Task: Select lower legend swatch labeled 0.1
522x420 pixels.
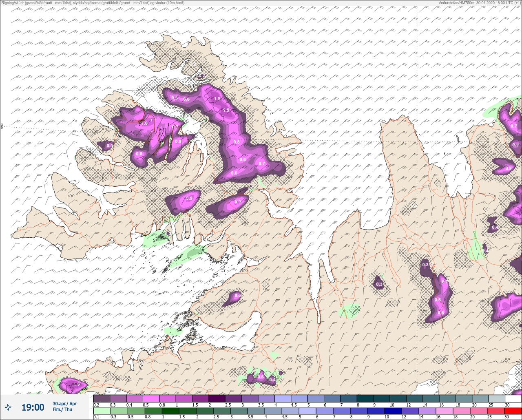Action: (x=102, y=411)
